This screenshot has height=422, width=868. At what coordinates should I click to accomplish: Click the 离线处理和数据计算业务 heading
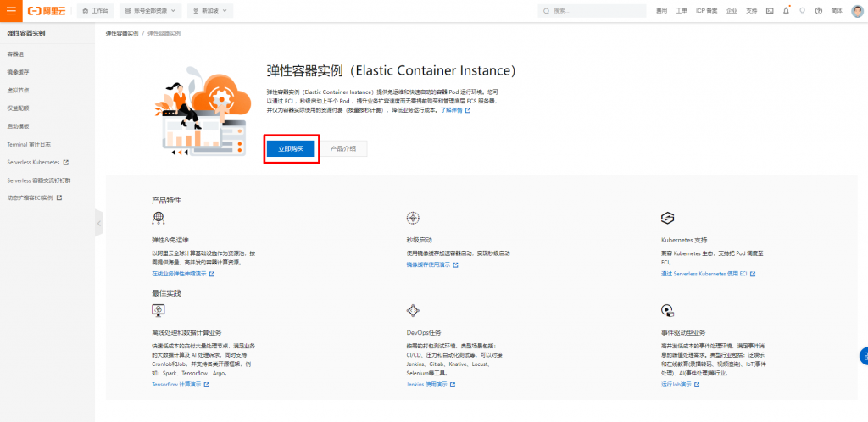186,332
